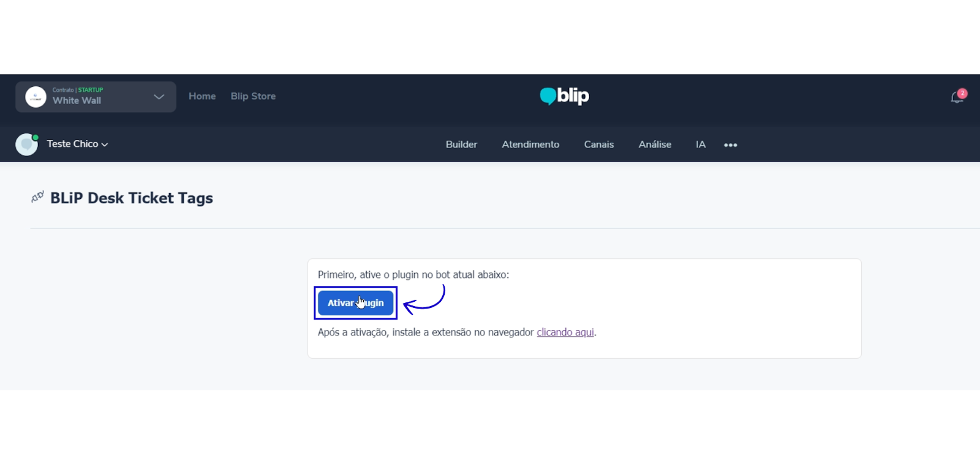Open the Canais tab

[598, 144]
